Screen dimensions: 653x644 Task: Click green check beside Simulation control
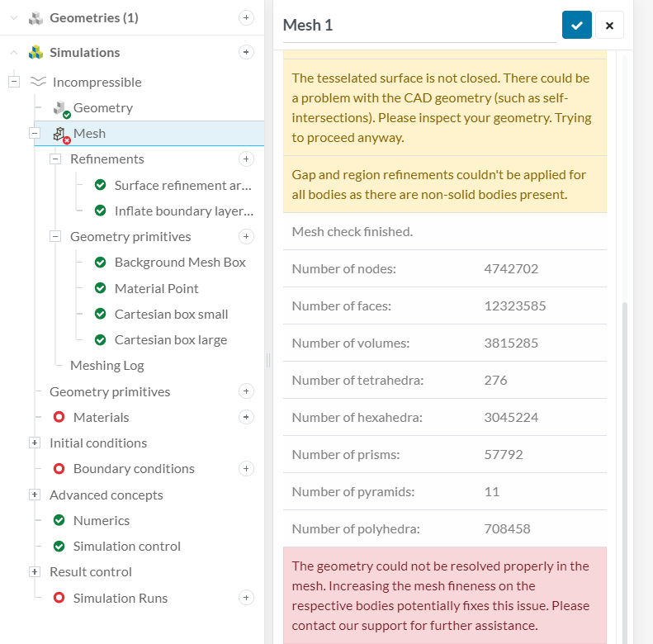tap(59, 546)
